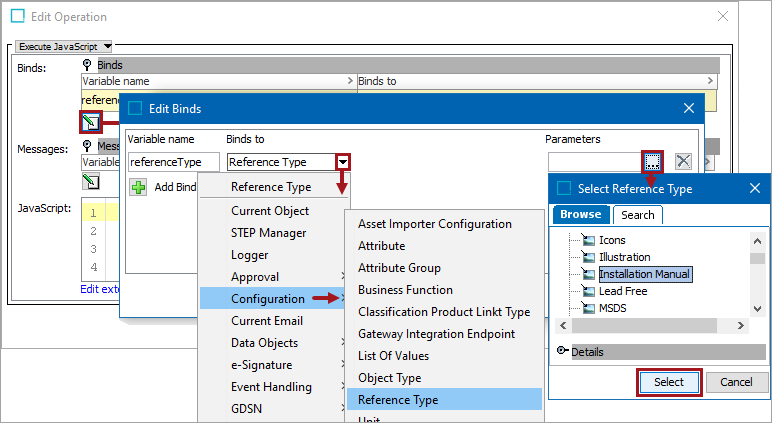Switch to the Search tab
Image resolution: width=772 pixels, height=423 pixels.
[638, 215]
